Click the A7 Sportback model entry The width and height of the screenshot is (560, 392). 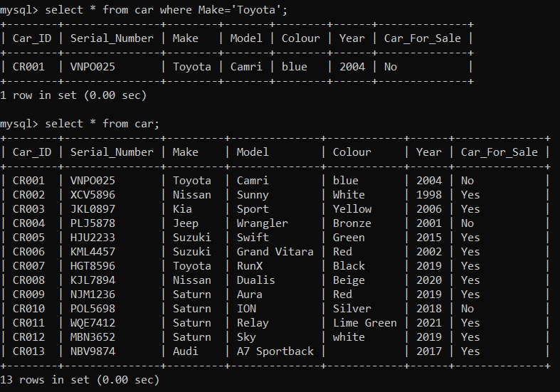click(275, 351)
